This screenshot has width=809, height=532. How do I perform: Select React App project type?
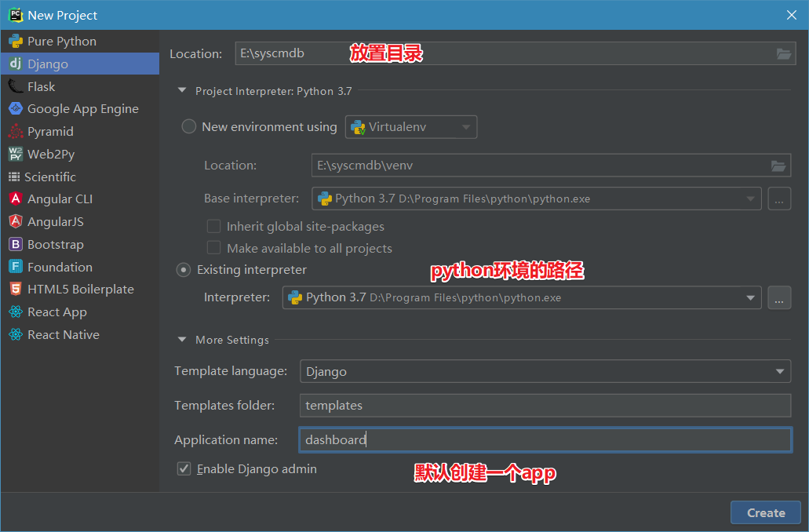[80, 312]
